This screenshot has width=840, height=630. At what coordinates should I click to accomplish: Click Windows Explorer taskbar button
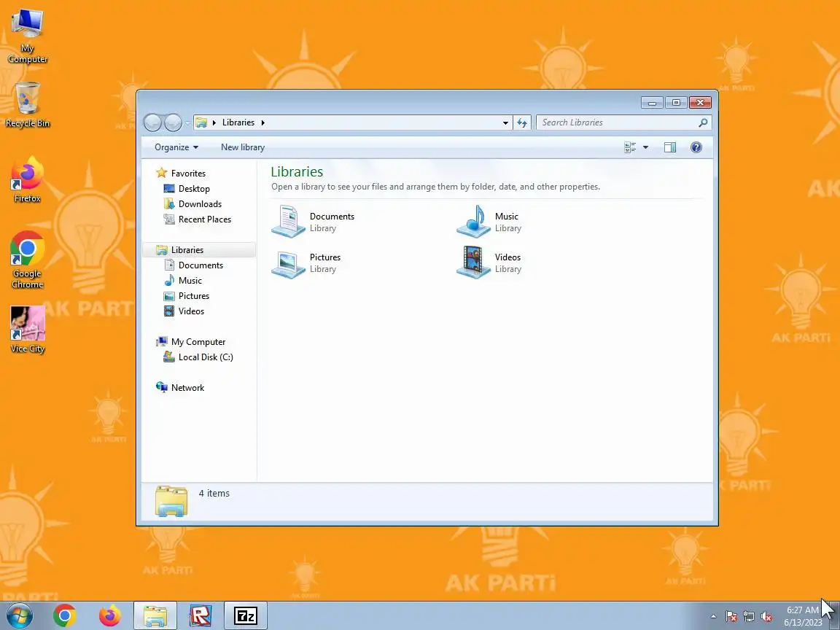[x=155, y=616]
